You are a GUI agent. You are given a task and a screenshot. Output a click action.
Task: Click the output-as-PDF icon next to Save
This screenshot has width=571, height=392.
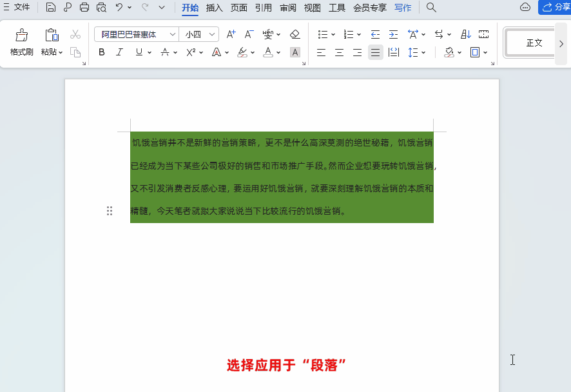pos(68,7)
